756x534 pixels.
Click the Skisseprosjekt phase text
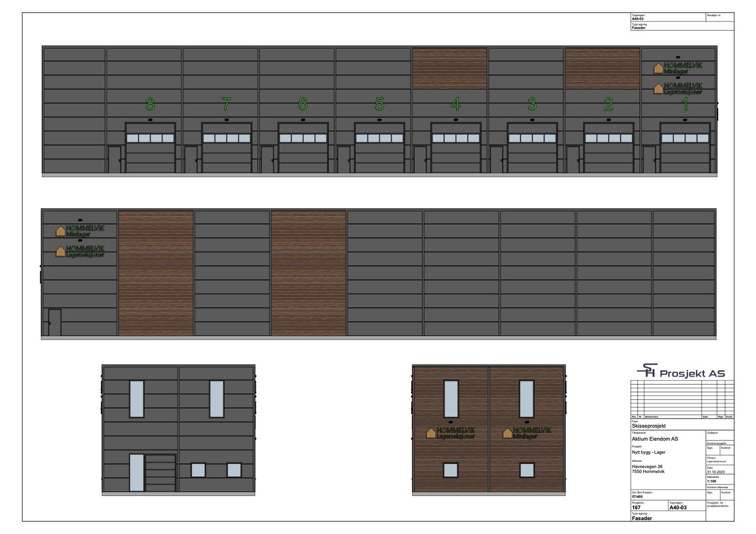point(649,426)
